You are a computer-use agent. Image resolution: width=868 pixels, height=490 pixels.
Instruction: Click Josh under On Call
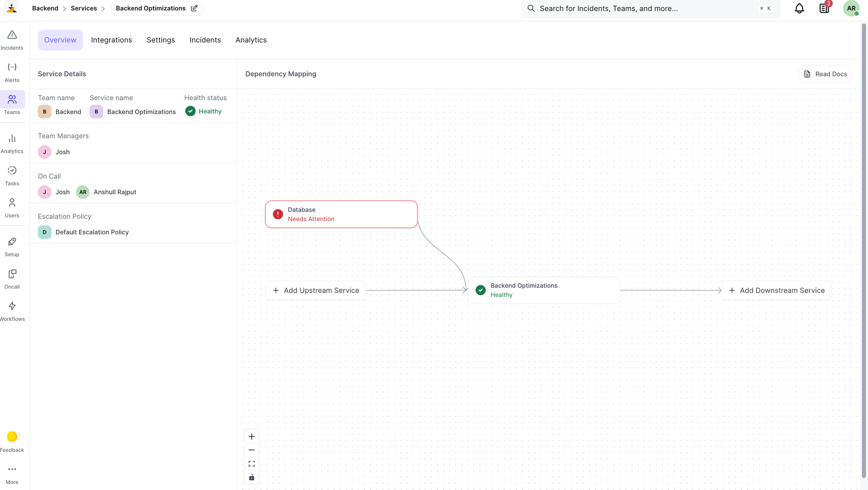coord(54,192)
